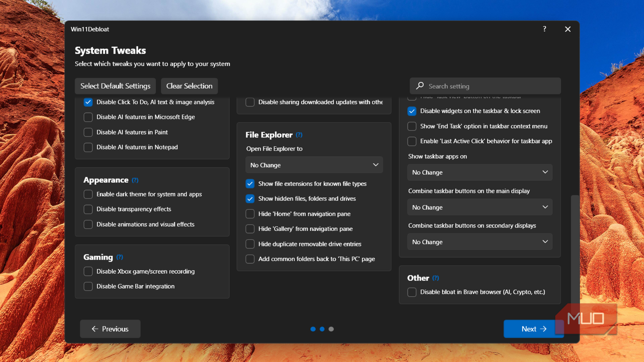Click the 'Appearance' section title
Image resolution: width=644 pixels, height=362 pixels.
106,180
